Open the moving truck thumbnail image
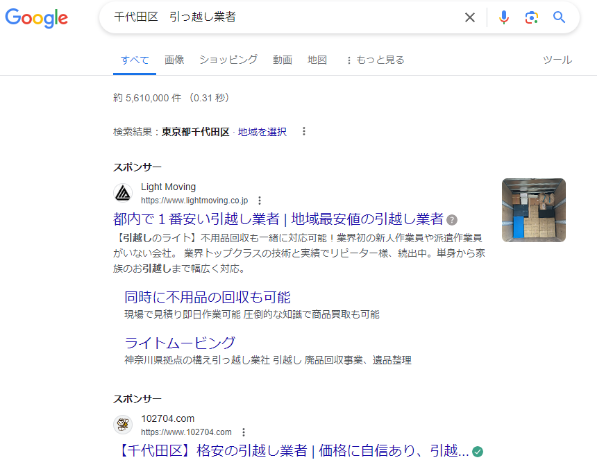This screenshot has height=460, width=597. [534, 210]
